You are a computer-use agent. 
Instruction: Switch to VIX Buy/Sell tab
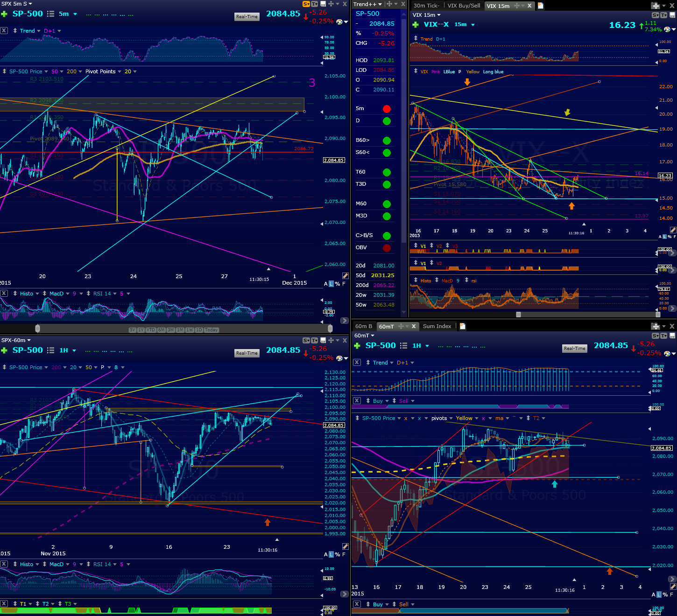coord(464,6)
